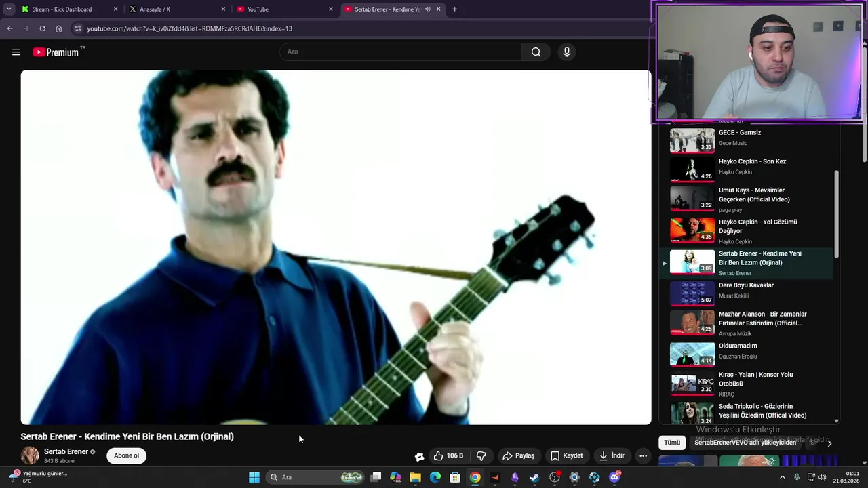
Task: Play Hayko Cepkin - Son Kez
Action: (746, 168)
